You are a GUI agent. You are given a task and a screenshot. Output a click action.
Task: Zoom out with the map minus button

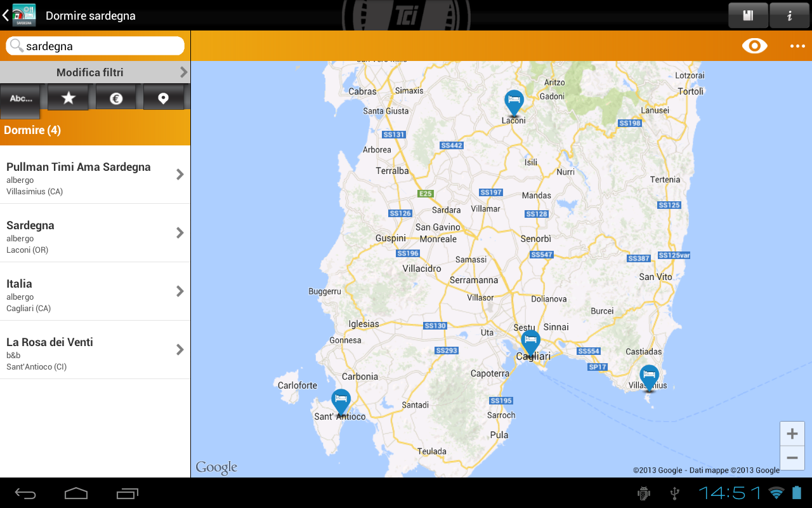792,458
